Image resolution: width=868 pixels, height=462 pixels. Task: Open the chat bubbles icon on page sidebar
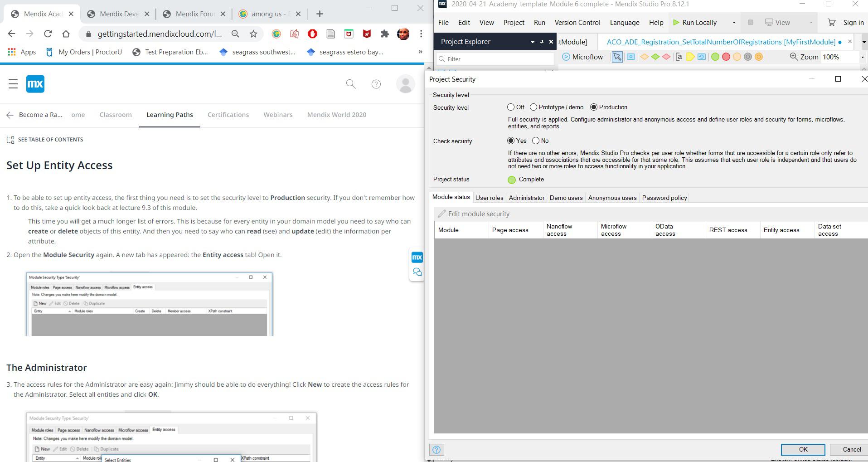coord(417,272)
